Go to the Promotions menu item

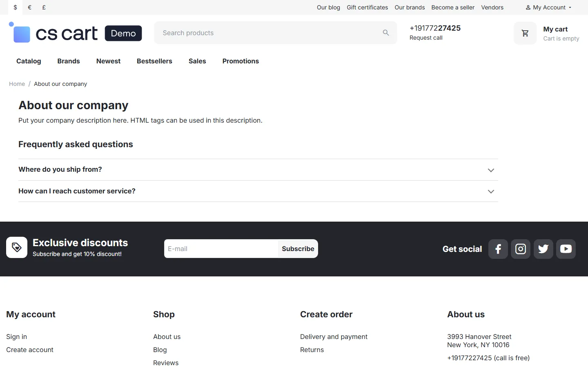tap(241, 61)
